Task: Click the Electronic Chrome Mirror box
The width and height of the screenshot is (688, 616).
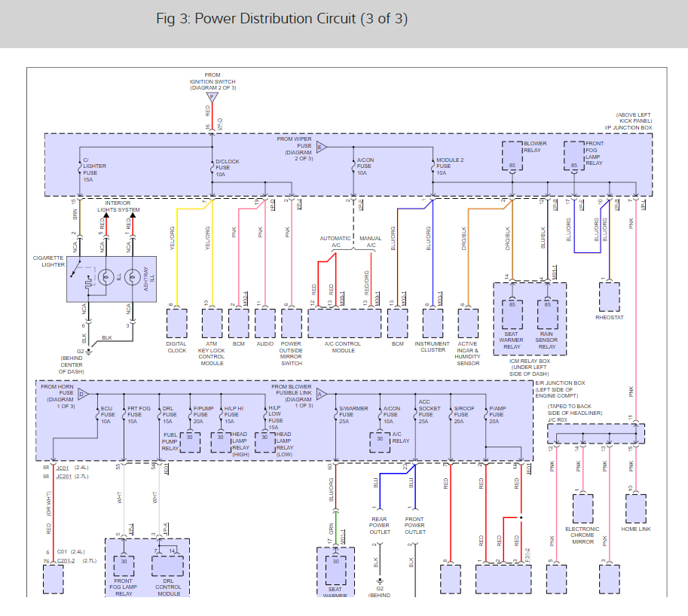Action: 583,508
